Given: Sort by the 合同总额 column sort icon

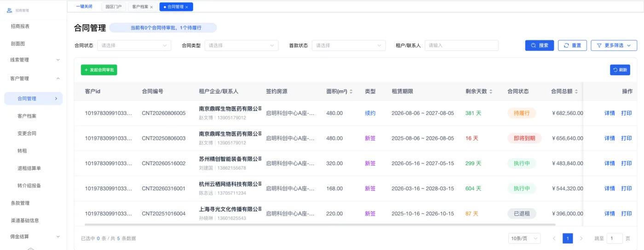Looking at the screenshot, I should tap(576, 91).
